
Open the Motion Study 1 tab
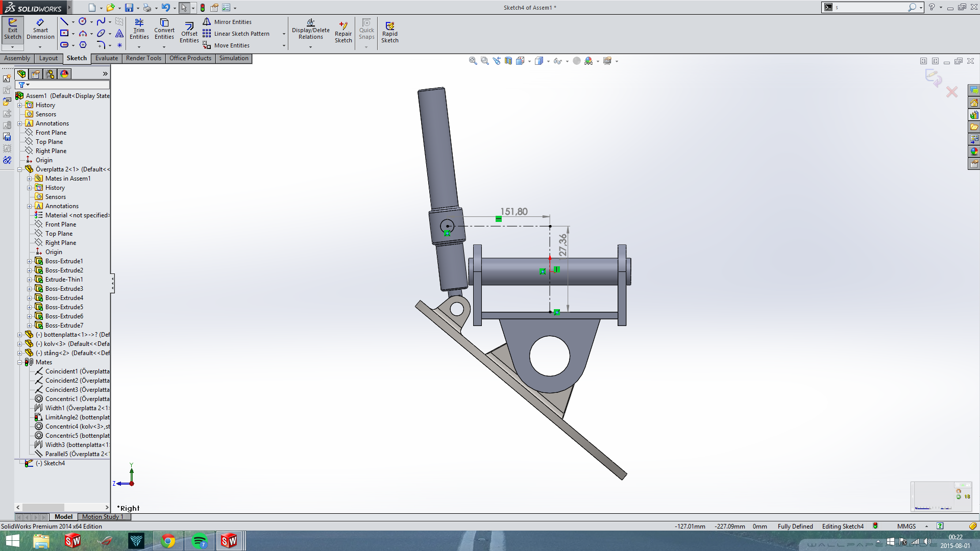pos(103,516)
